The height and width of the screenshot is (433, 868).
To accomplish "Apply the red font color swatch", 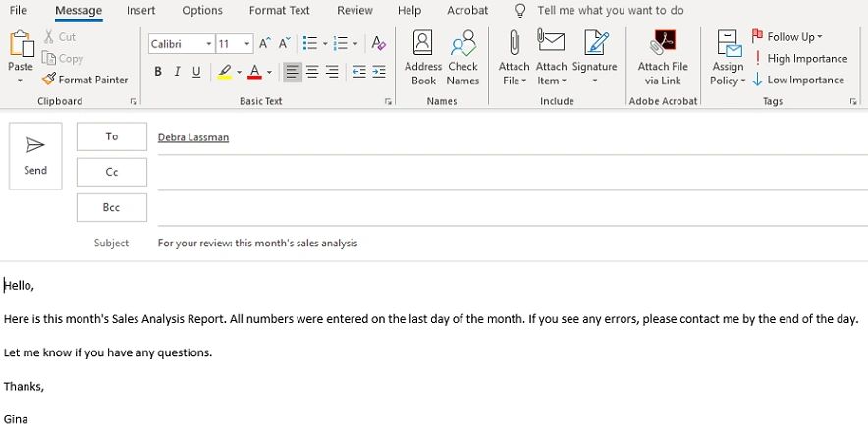I will [x=254, y=72].
